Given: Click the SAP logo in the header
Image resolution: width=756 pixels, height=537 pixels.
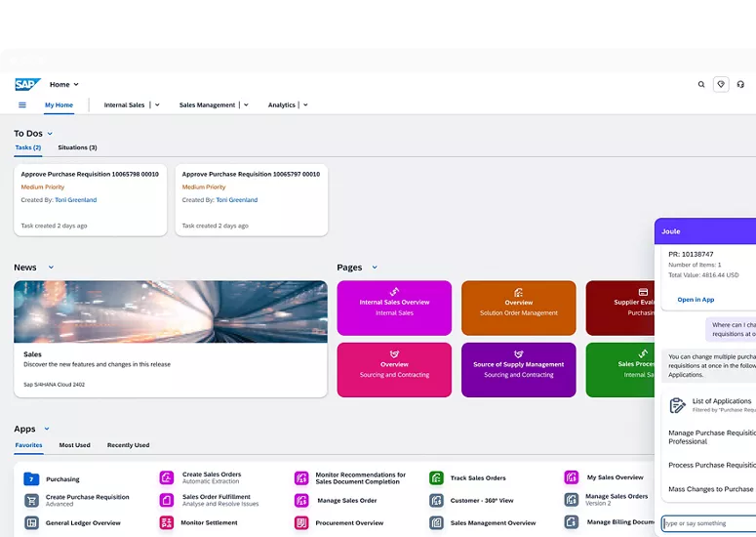Looking at the screenshot, I should [27, 85].
